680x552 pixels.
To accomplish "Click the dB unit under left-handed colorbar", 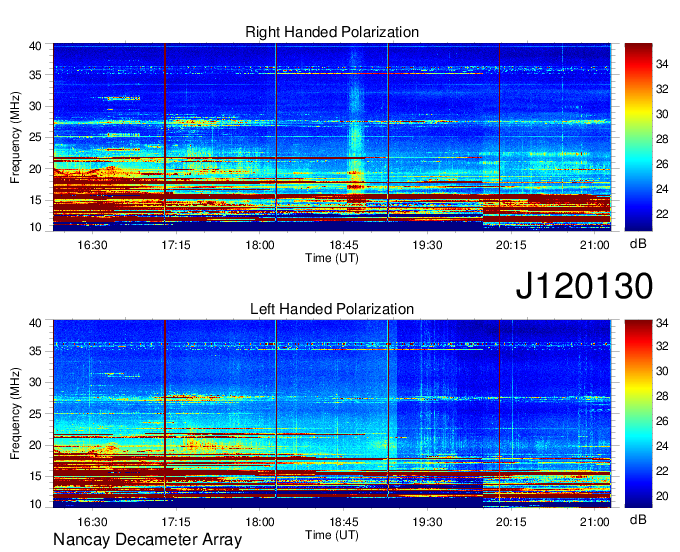I will click(x=638, y=519).
